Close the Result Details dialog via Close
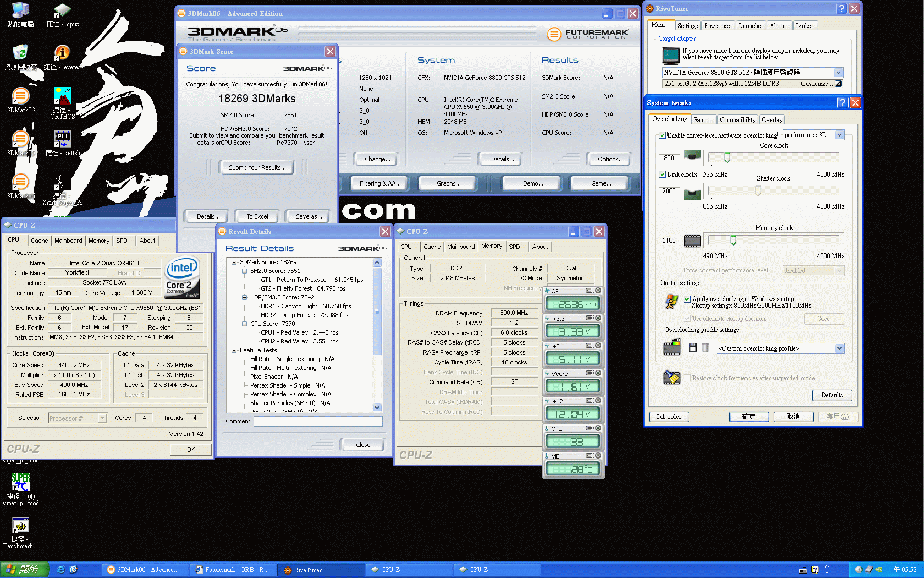The width and height of the screenshot is (924, 578). (x=362, y=445)
